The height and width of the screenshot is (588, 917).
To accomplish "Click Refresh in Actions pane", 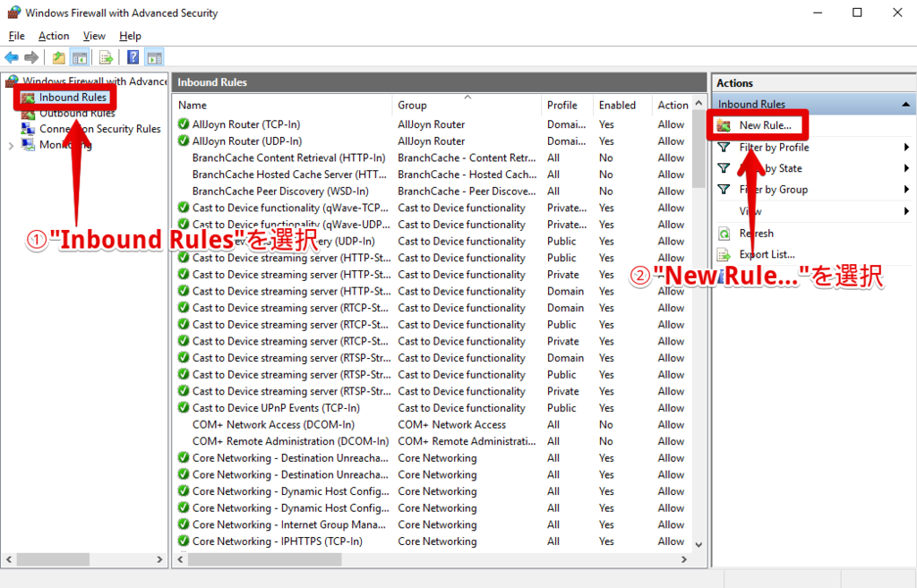I will (756, 234).
